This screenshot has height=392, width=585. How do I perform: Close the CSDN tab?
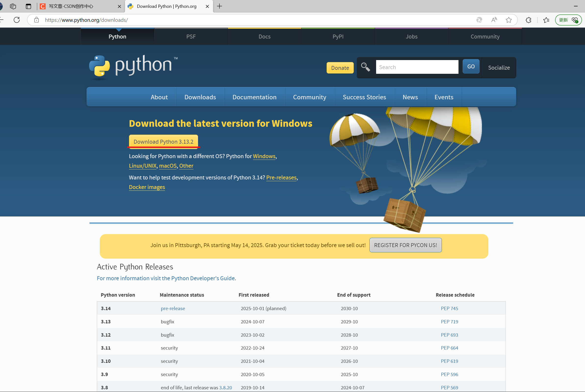(x=119, y=7)
